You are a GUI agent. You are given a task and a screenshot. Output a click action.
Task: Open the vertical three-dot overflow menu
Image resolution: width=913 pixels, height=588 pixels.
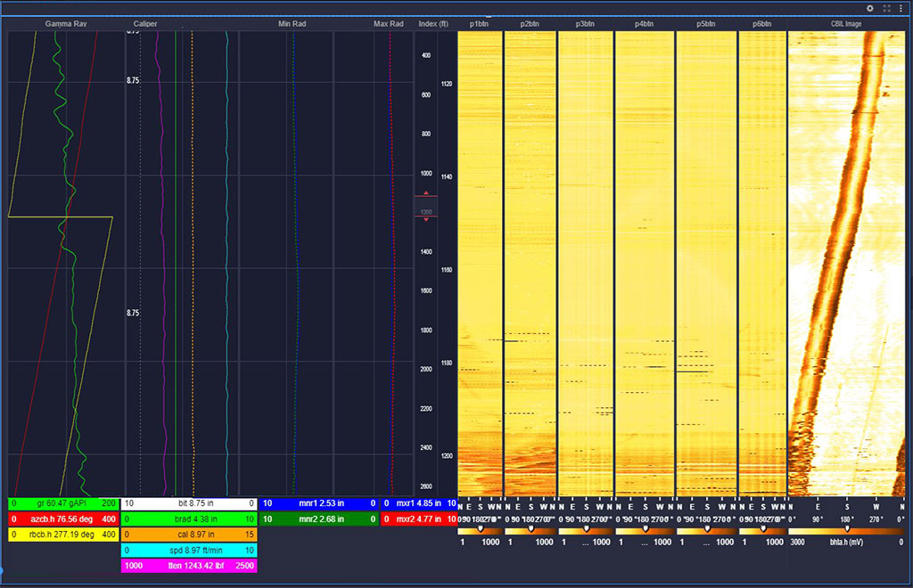(901, 8)
